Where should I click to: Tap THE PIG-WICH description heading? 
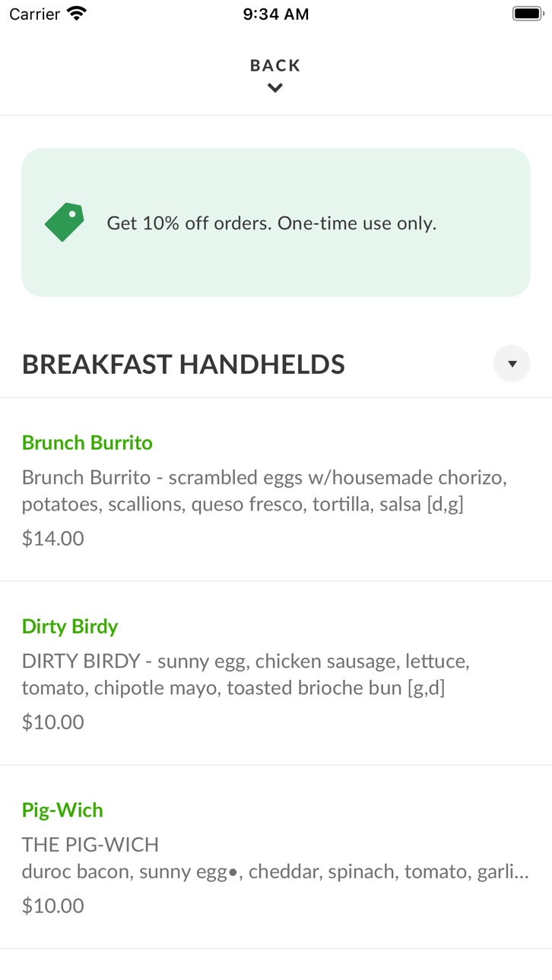click(x=90, y=845)
